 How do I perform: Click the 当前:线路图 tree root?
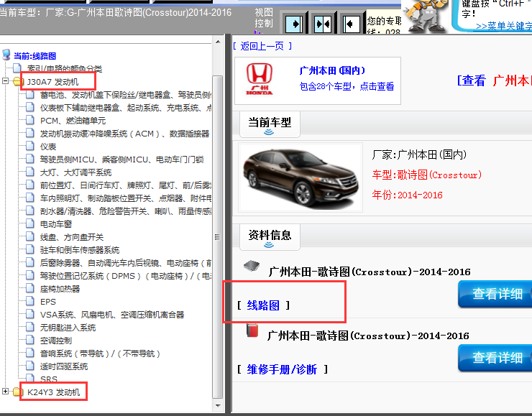click(x=35, y=56)
